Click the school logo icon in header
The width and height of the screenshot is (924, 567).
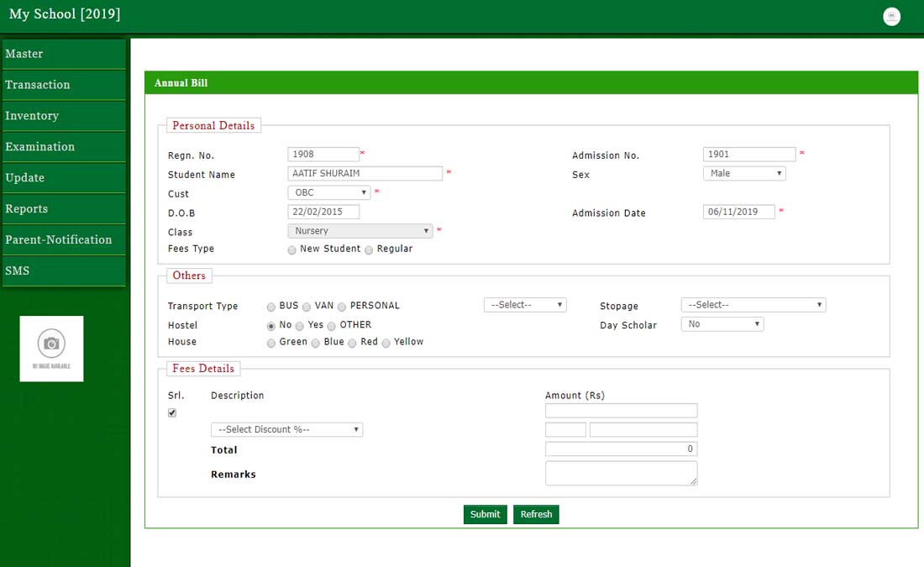coord(891,17)
